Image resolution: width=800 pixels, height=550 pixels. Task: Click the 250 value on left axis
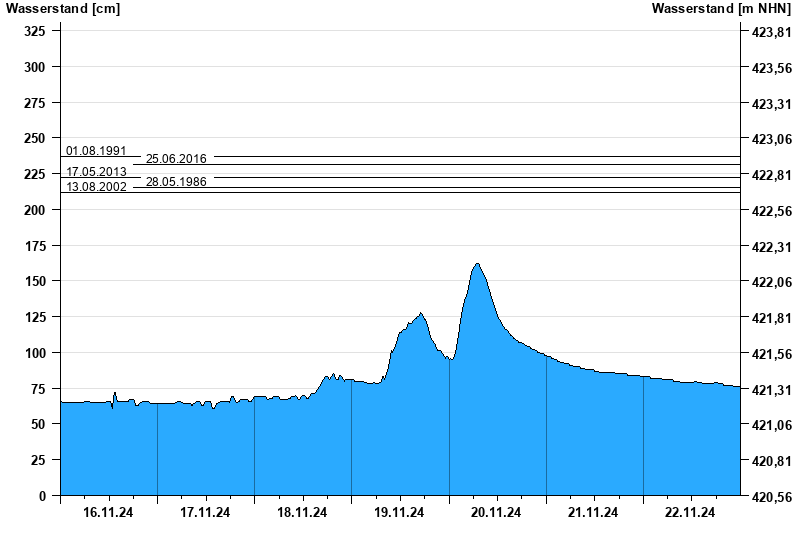coord(35,138)
